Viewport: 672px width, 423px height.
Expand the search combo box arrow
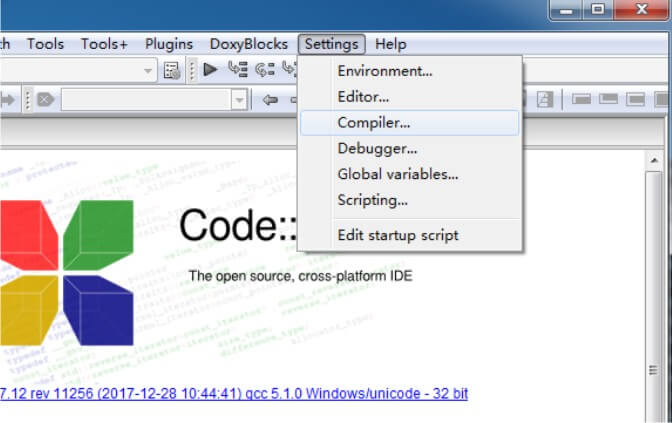(239, 100)
